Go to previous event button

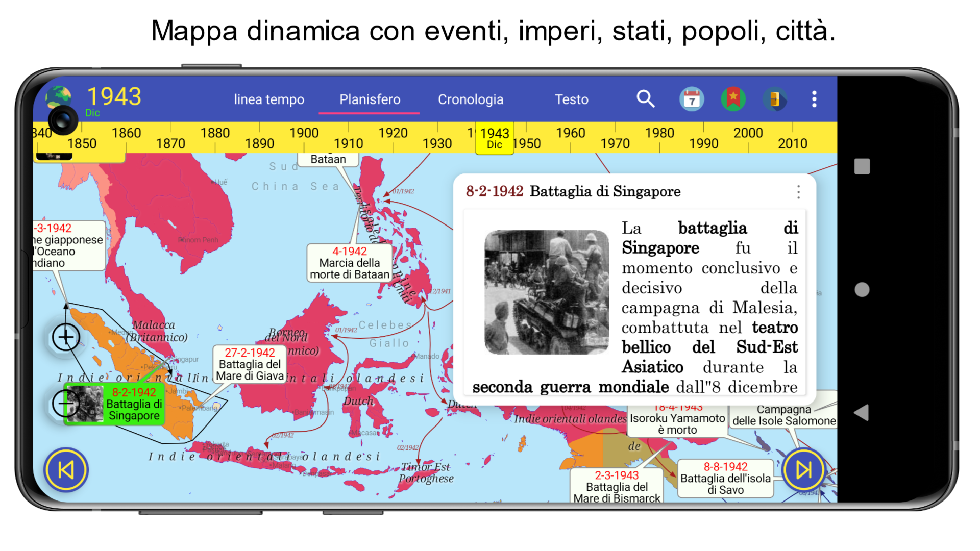pyautogui.click(x=66, y=470)
